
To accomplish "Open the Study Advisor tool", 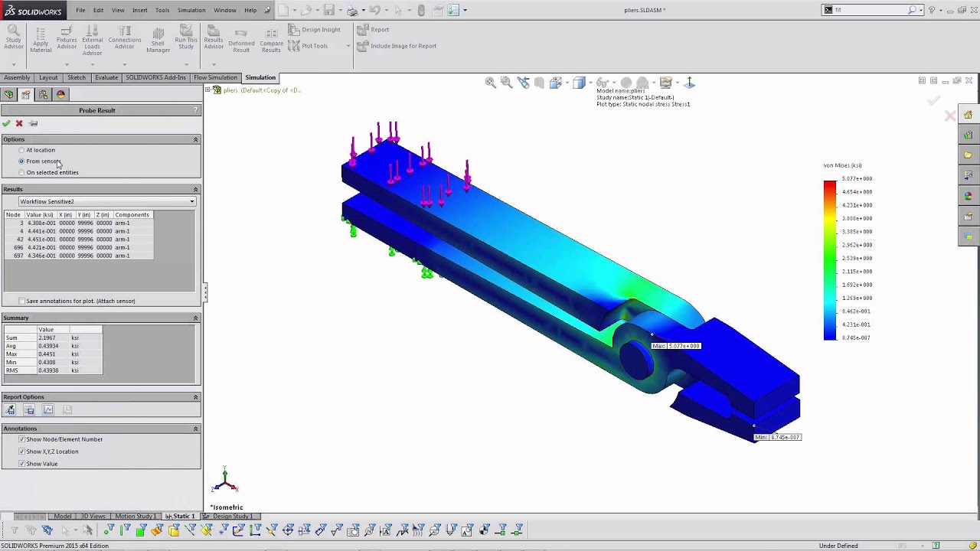I will [x=14, y=37].
